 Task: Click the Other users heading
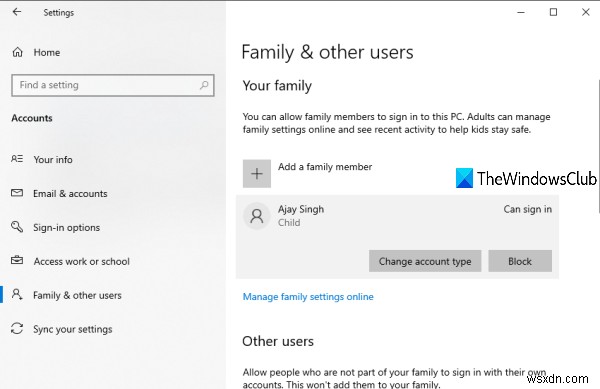(x=278, y=341)
